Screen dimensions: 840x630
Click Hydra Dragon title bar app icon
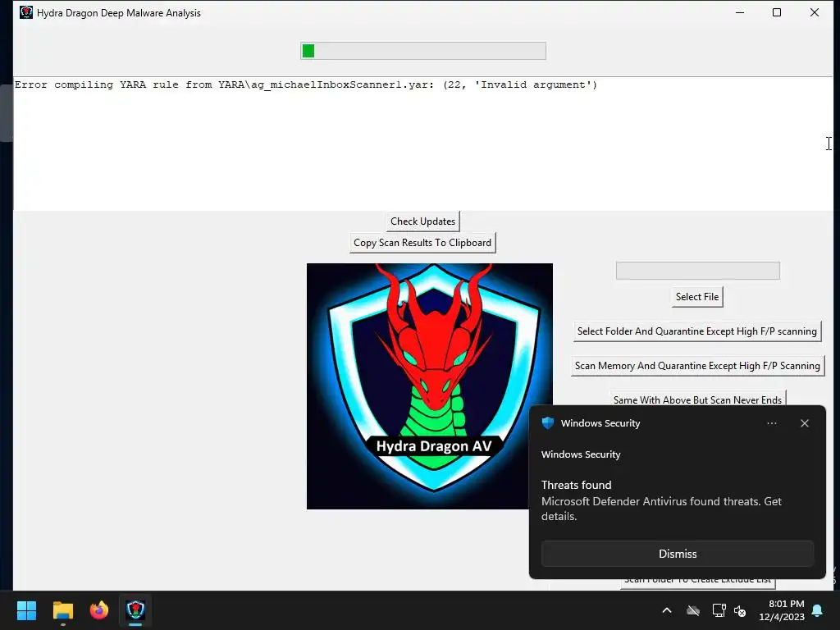(25, 12)
